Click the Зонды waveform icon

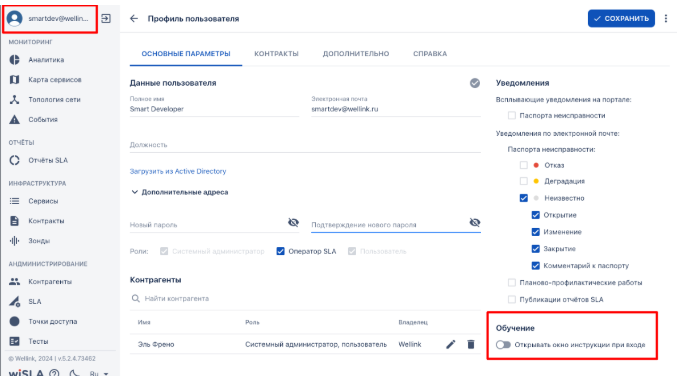[14, 240]
